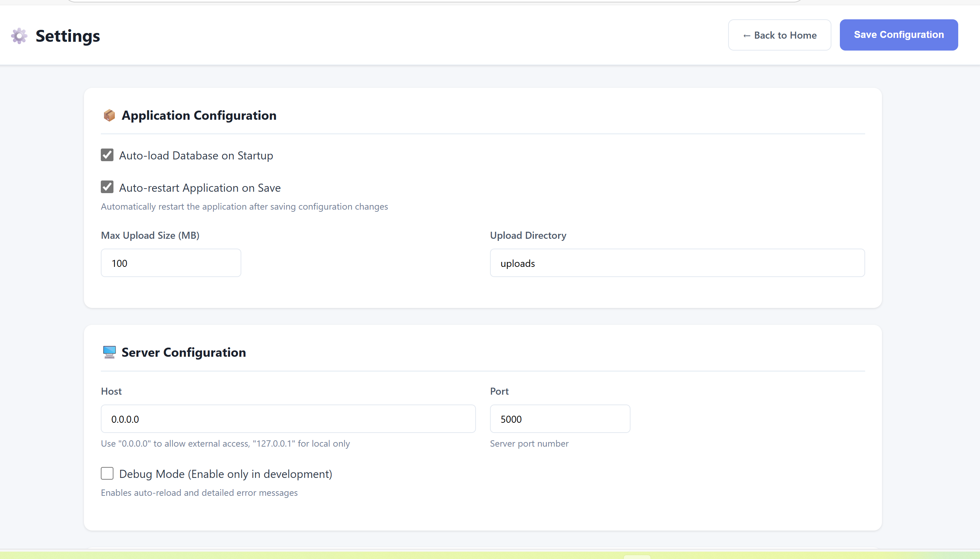Click into the Upload Directory text box

click(677, 263)
